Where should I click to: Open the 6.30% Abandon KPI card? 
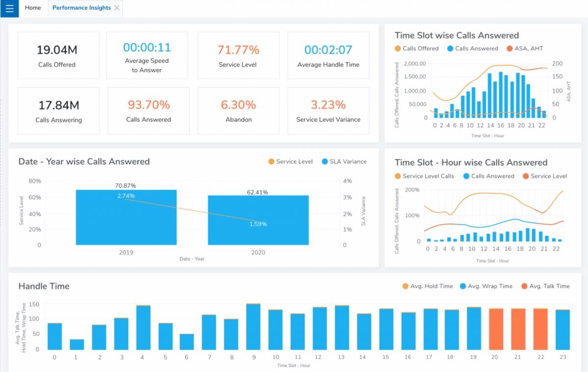click(x=238, y=111)
